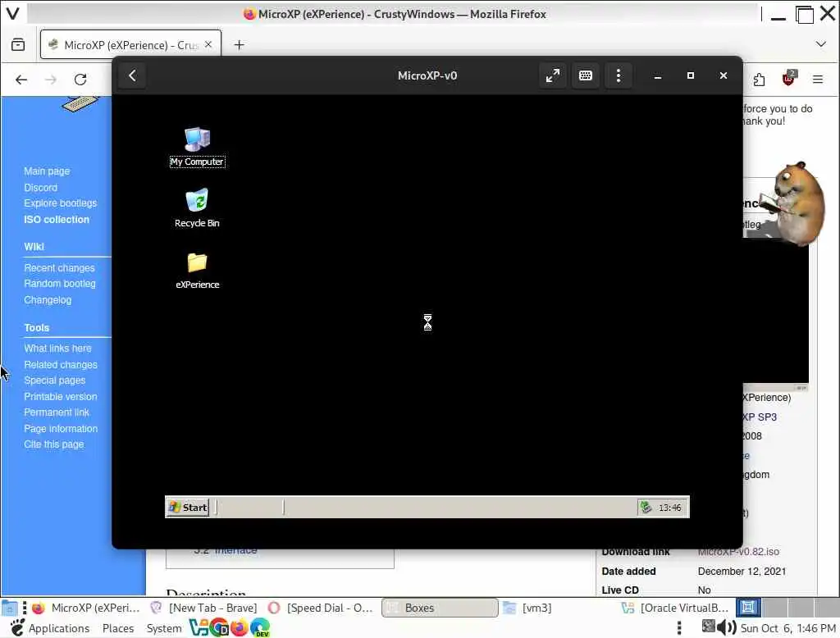Open the panel volume speaker control
Image resolution: width=840 pixels, height=638 pixels.
(x=727, y=627)
